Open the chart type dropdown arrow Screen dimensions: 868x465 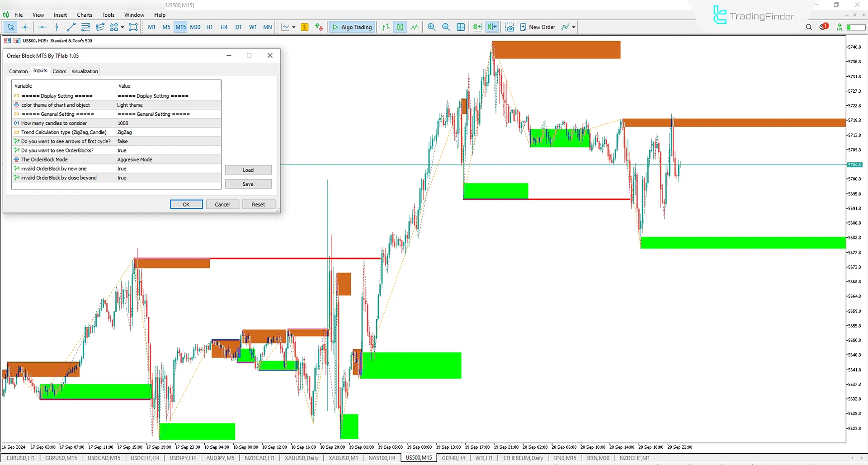click(294, 27)
